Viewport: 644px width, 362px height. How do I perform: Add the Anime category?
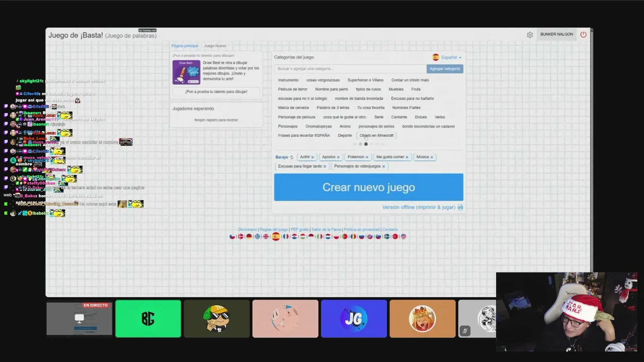[x=345, y=127]
